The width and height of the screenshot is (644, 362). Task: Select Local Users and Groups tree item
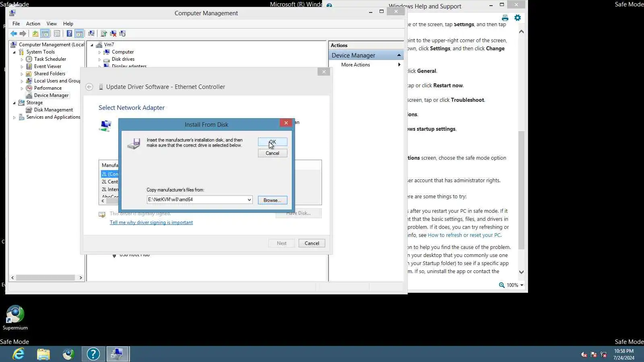click(x=57, y=81)
